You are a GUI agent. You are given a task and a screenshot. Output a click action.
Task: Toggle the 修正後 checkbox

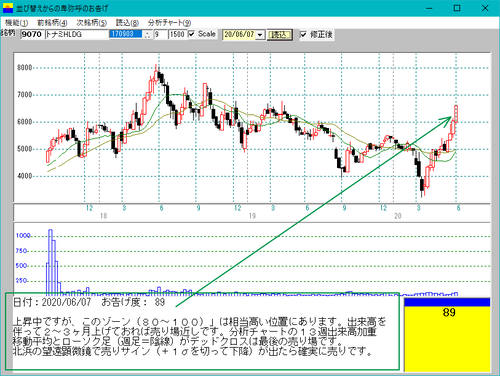tap(303, 34)
